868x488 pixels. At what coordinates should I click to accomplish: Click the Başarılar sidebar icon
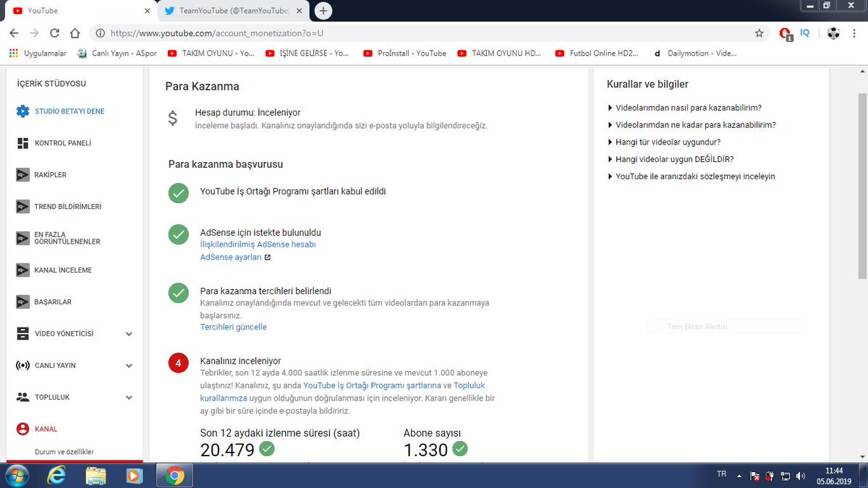[22, 302]
